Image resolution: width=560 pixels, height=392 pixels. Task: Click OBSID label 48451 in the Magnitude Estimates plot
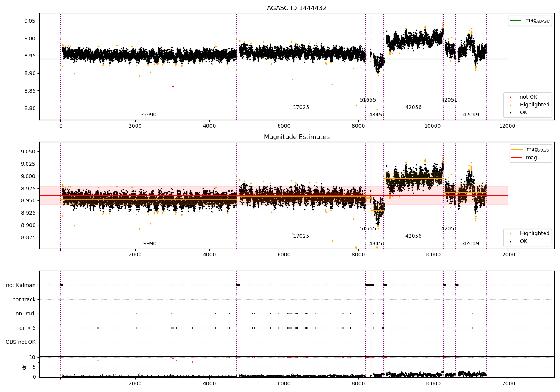[x=377, y=244]
